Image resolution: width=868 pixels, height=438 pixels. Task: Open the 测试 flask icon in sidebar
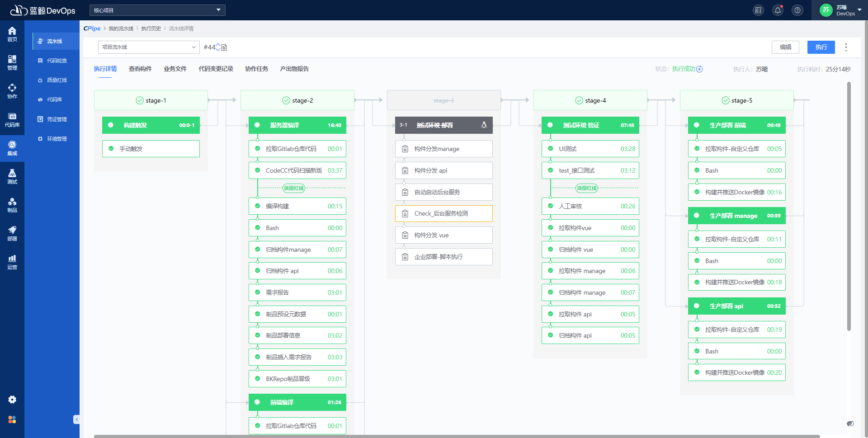click(12, 176)
